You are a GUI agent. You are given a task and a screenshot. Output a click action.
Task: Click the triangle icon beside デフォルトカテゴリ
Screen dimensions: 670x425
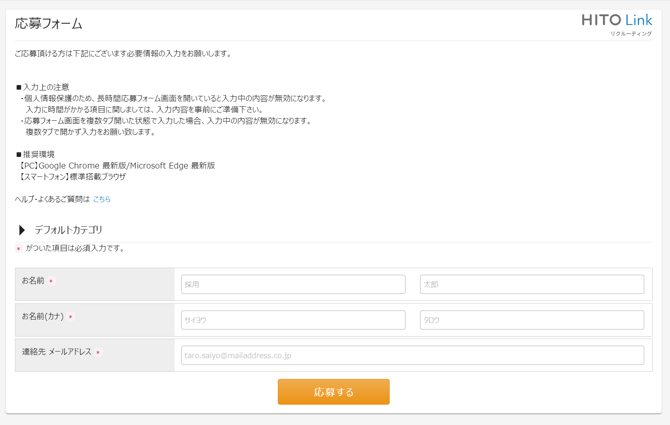[22, 230]
